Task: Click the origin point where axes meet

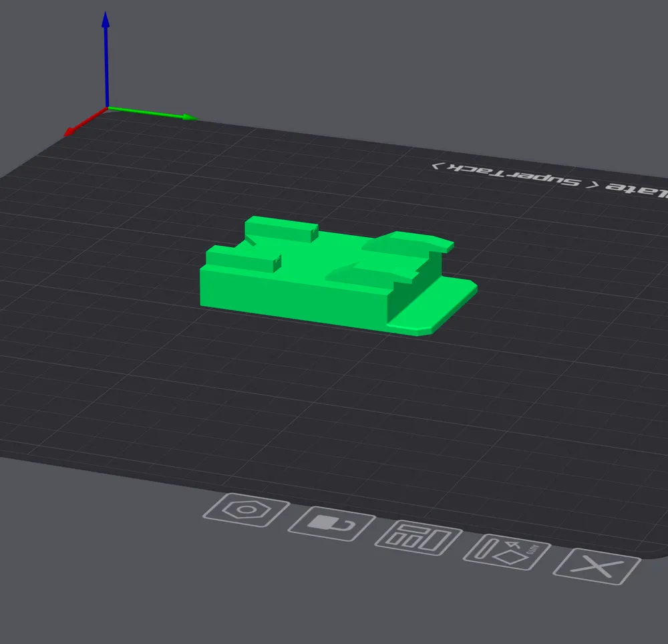Action: (x=107, y=108)
